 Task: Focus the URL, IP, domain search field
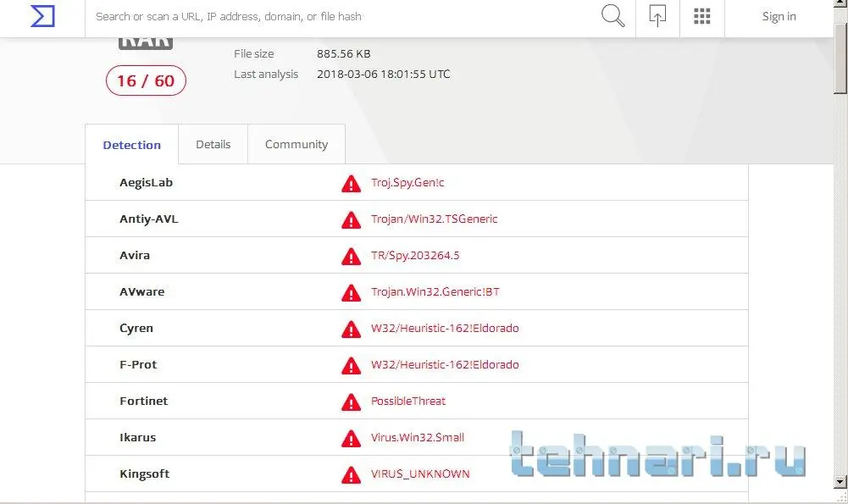click(x=341, y=17)
